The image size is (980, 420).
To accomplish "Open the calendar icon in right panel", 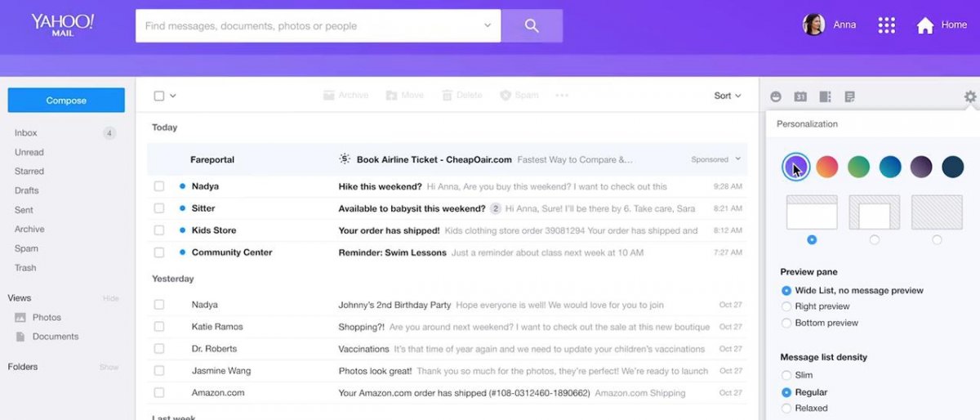I will pos(800,96).
